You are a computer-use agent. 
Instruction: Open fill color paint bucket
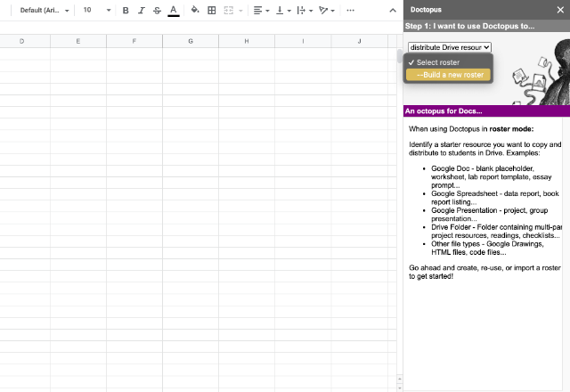[x=195, y=10]
